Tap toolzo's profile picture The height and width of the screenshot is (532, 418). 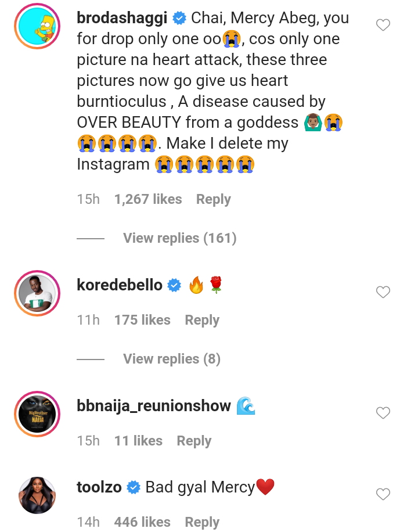pyautogui.click(x=37, y=495)
